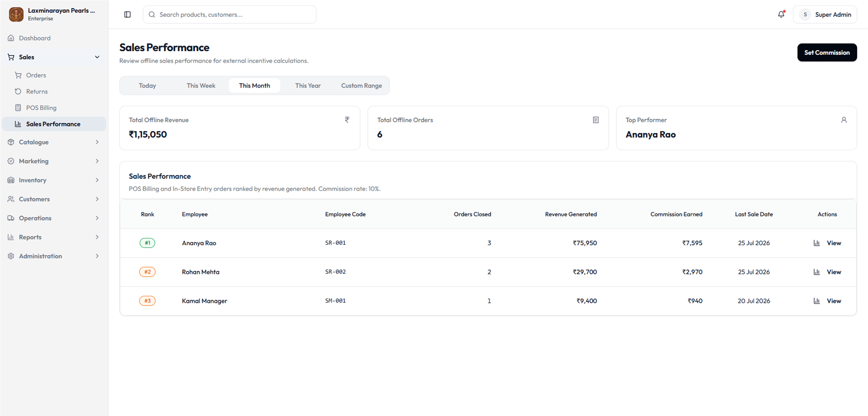Switch to the This Week tab
Image resolution: width=868 pixels, height=416 pixels.
201,85
